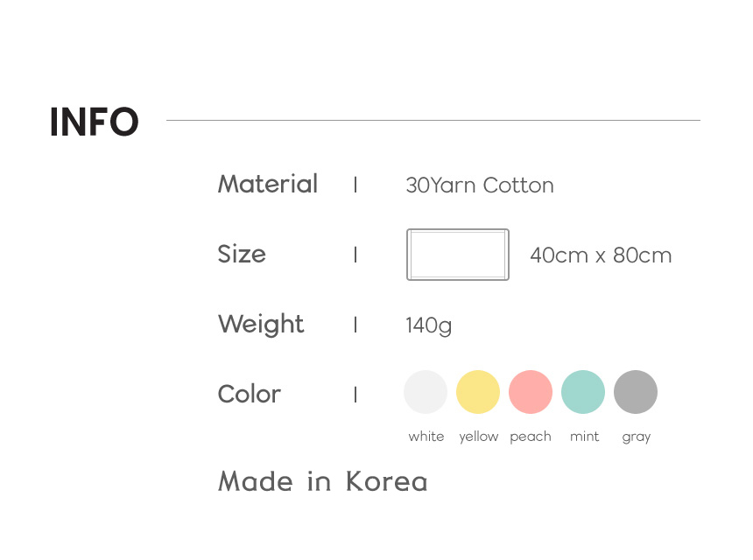Click the "gray" caption text
Viewport: 753px width, 560px height.
(x=637, y=437)
